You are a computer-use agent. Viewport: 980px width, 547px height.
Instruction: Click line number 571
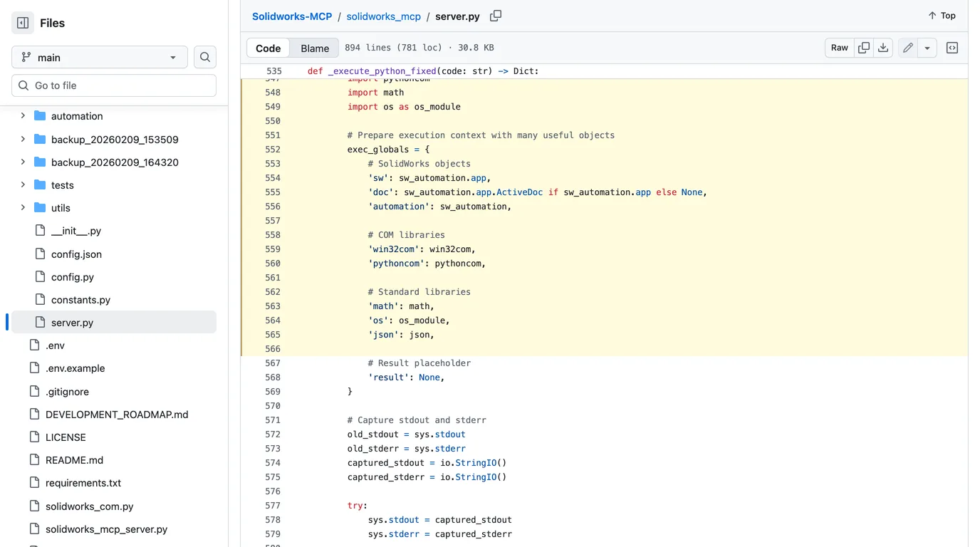coord(273,420)
